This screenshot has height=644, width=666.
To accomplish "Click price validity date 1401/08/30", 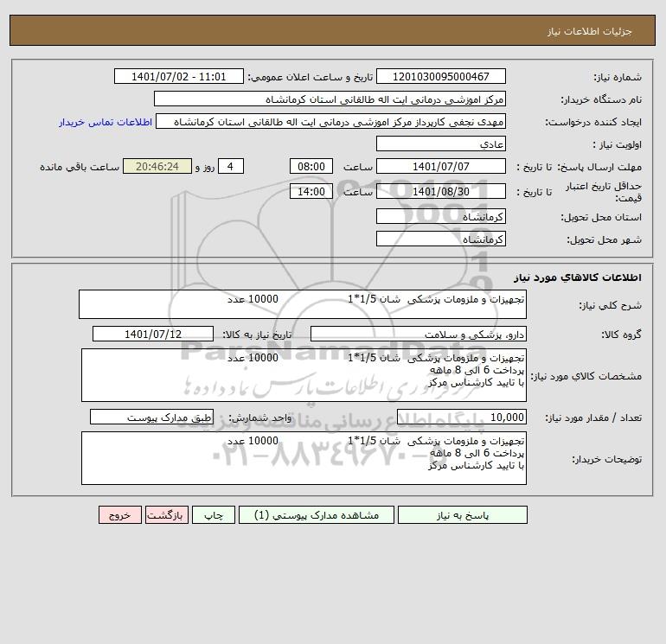I will pos(441,191).
